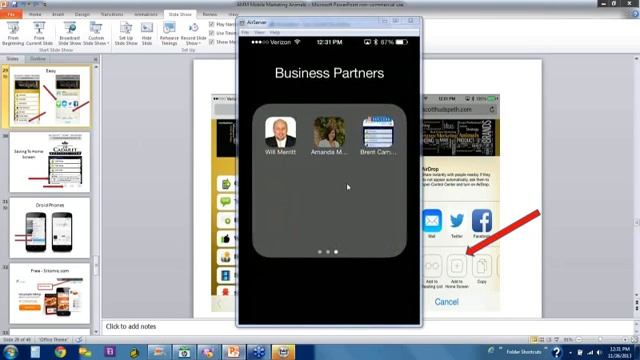Start slideshow From Current Slide
Viewport: 640px width, 360px height.
tap(39, 33)
